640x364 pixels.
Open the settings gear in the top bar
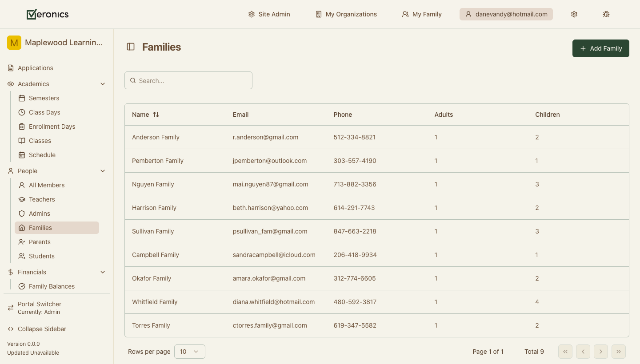pyautogui.click(x=574, y=14)
